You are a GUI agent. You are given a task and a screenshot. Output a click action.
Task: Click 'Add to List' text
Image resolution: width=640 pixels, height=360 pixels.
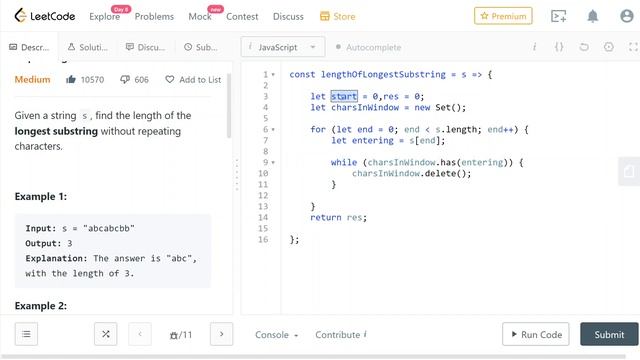pos(200,79)
